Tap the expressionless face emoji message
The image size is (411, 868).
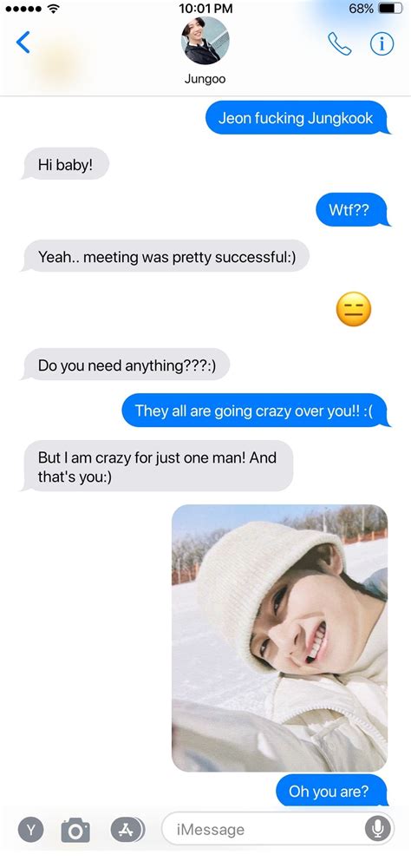pos(354,309)
